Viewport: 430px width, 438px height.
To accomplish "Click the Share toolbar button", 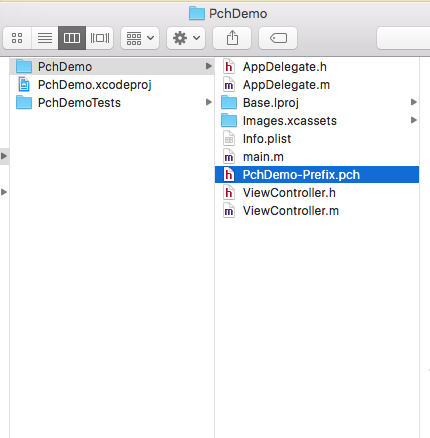I will coord(232,38).
